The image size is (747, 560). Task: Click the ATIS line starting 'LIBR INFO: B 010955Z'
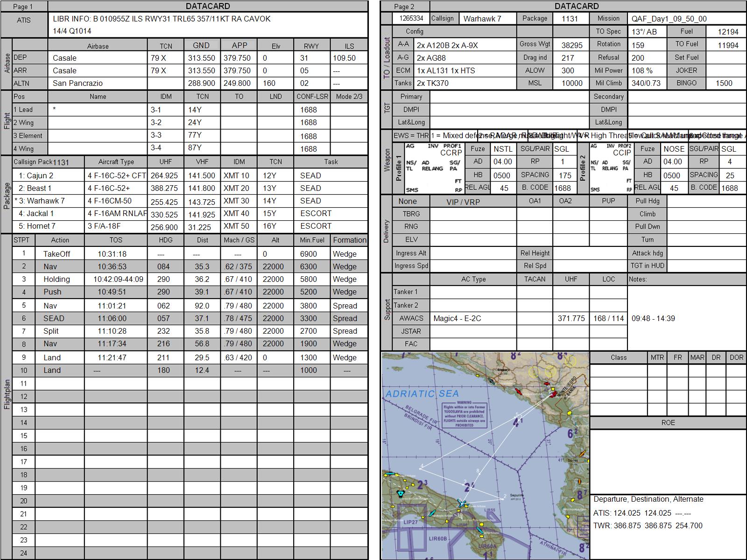(162, 19)
